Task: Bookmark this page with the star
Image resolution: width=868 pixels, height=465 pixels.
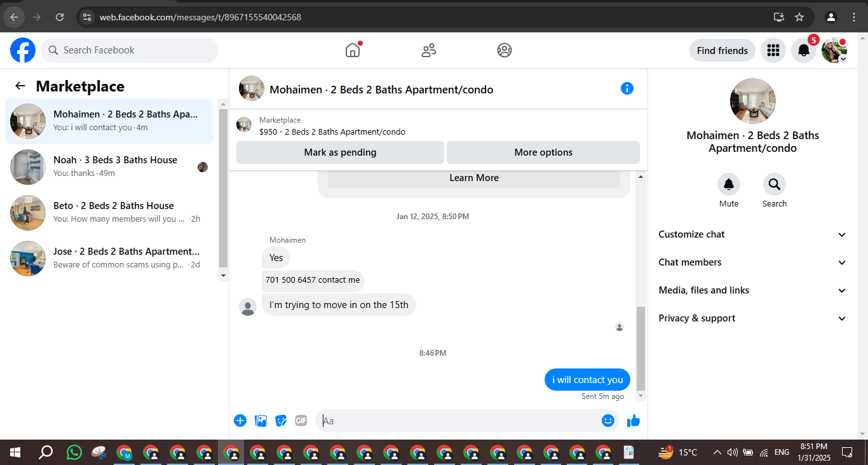Action: [799, 17]
